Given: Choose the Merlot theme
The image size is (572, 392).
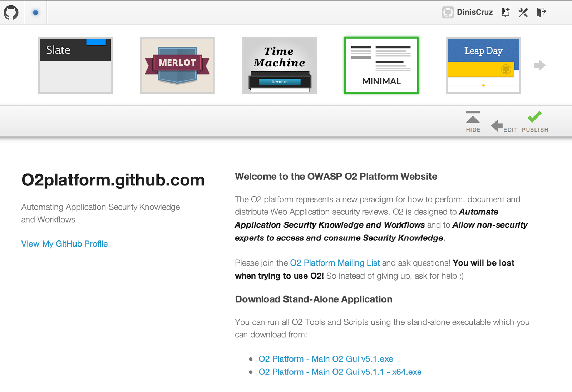Looking at the screenshot, I should (x=177, y=65).
